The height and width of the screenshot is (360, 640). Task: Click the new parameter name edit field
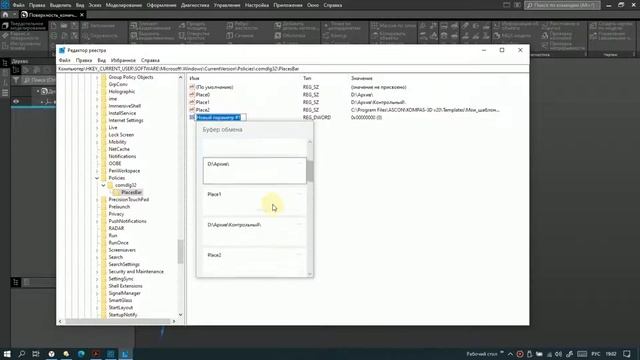click(x=221, y=117)
